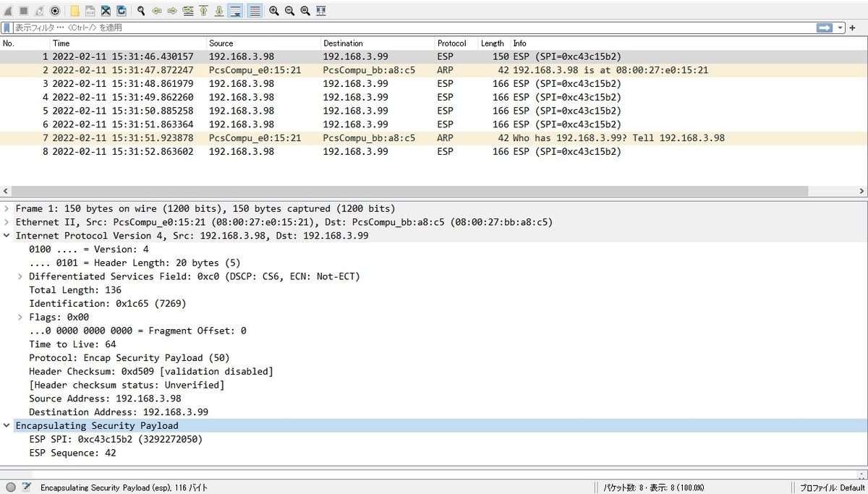This screenshot has width=868, height=494.
Task: Jump to the last packet icon
Action: click(x=219, y=10)
